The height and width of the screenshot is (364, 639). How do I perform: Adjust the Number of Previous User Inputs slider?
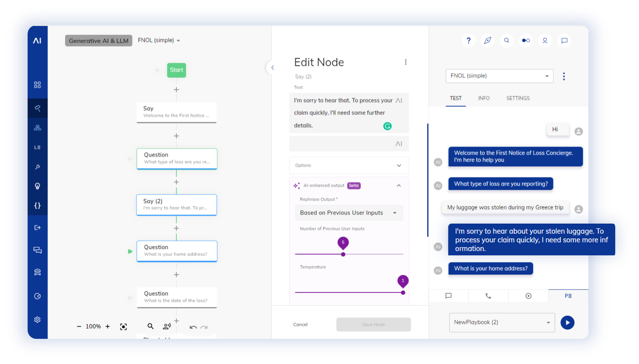point(343,254)
